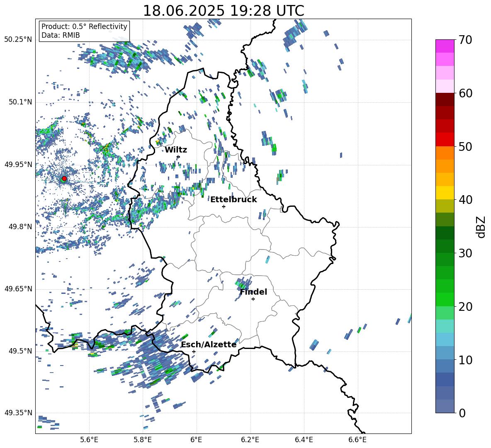Click the Findel location cross marker
491x448 pixels.
pos(253,299)
